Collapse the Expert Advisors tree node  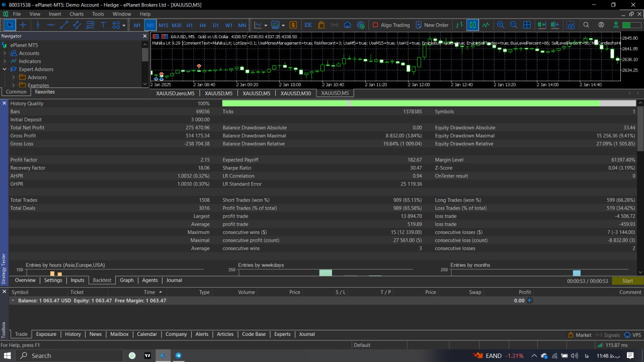coord(5,69)
